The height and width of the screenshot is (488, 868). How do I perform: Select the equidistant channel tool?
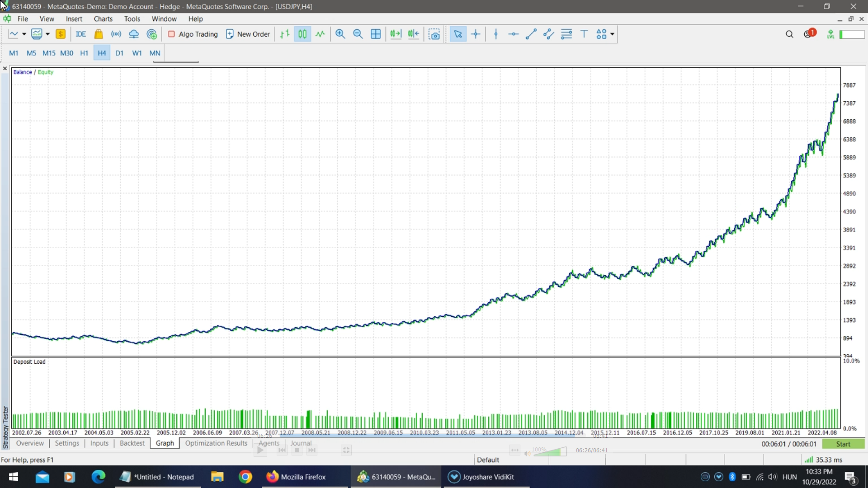(x=549, y=34)
